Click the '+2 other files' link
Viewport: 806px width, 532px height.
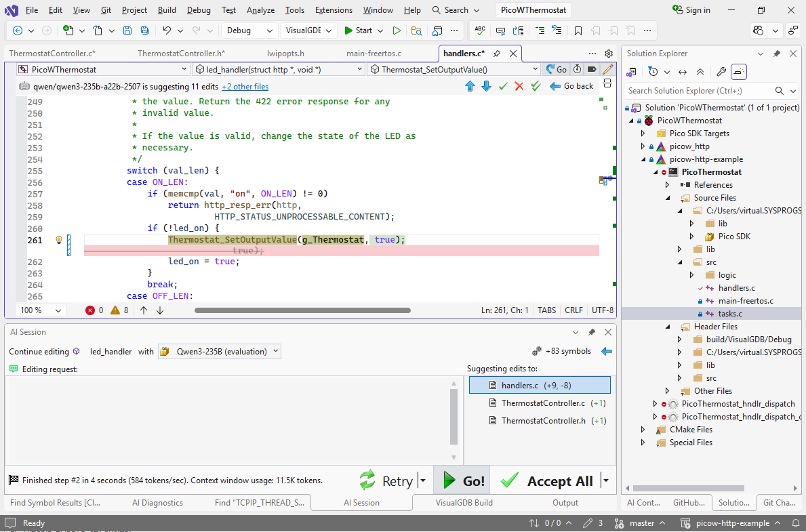click(245, 87)
